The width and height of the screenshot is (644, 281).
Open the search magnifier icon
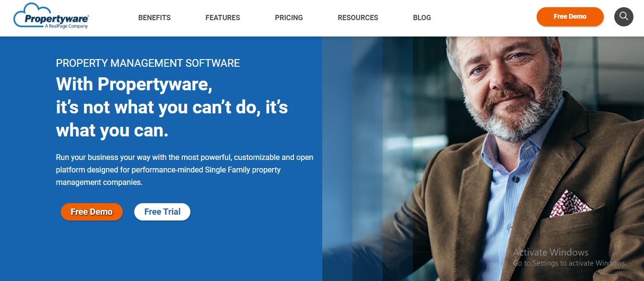click(x=623, y=17)
